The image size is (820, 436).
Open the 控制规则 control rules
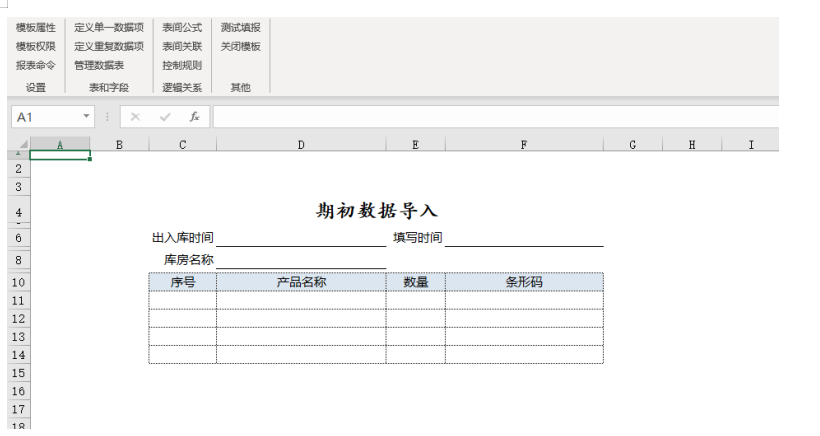click(x=182, y=65)
